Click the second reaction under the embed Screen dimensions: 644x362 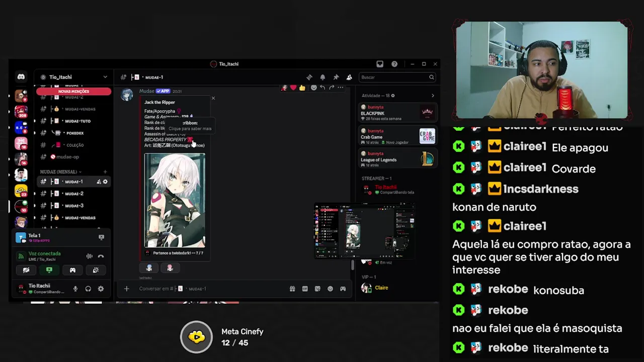[x=170, y=268]
